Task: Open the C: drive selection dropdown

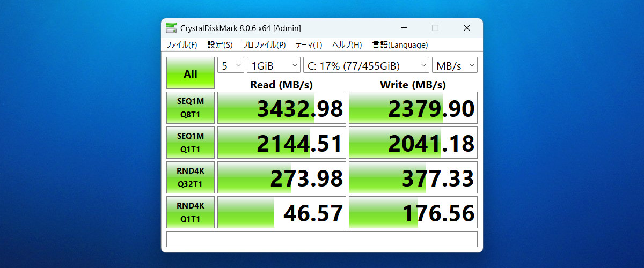Action: tap(366, 65)
